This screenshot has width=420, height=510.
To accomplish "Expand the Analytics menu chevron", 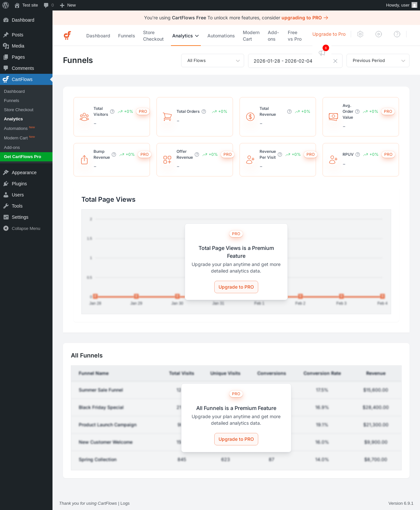I will (x=197, y=36).
